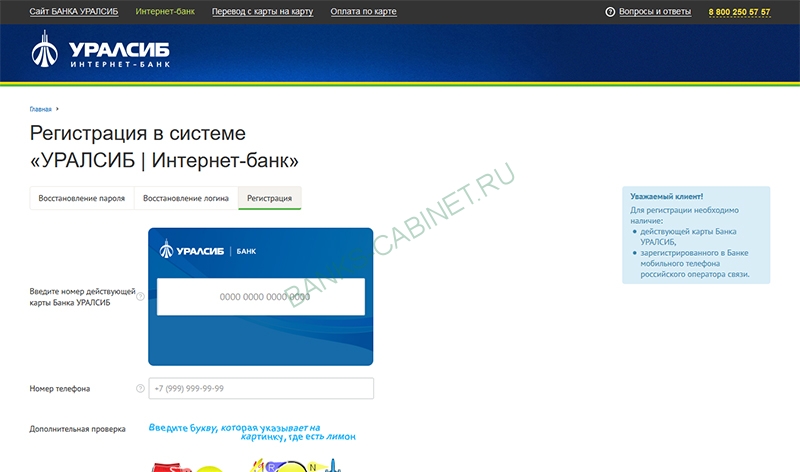
Task: Open the Вопросы и ответы link
Action: [x=655, y=12]
